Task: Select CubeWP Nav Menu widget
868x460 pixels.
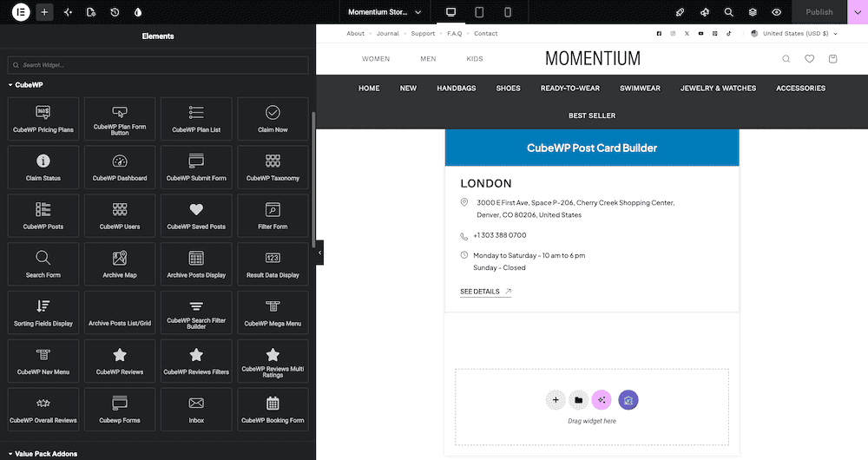Action: pyautogui.click(x=43, y=361)
